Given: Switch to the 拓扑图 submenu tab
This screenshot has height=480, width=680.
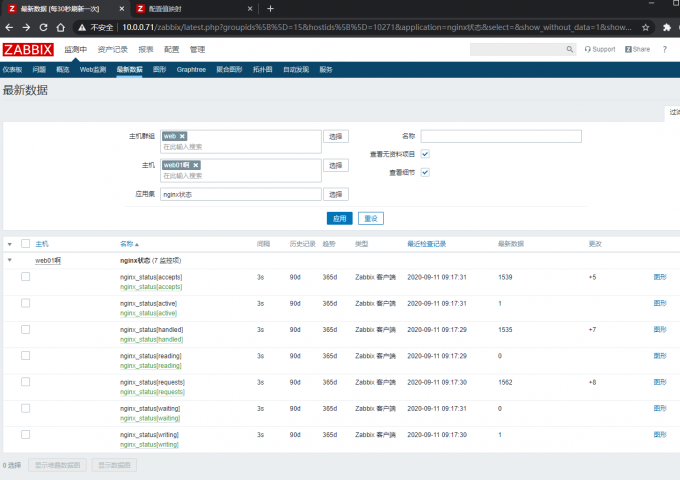Looking at the screenshot, I should click(262, 69).
